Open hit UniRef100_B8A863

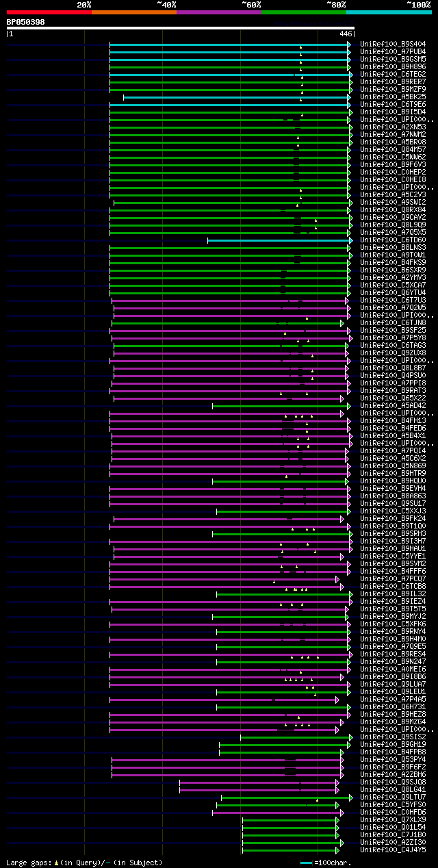pyautogui.click(x=393, y=496)
